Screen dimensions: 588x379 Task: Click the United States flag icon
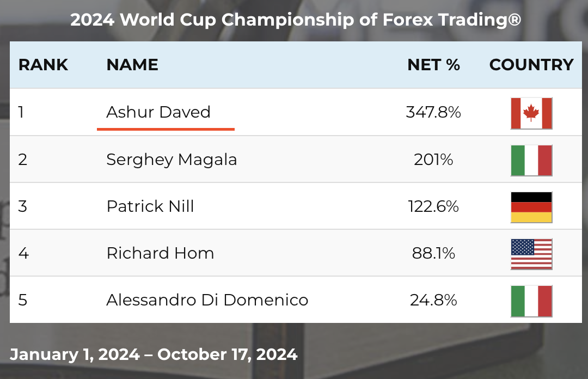531,254
